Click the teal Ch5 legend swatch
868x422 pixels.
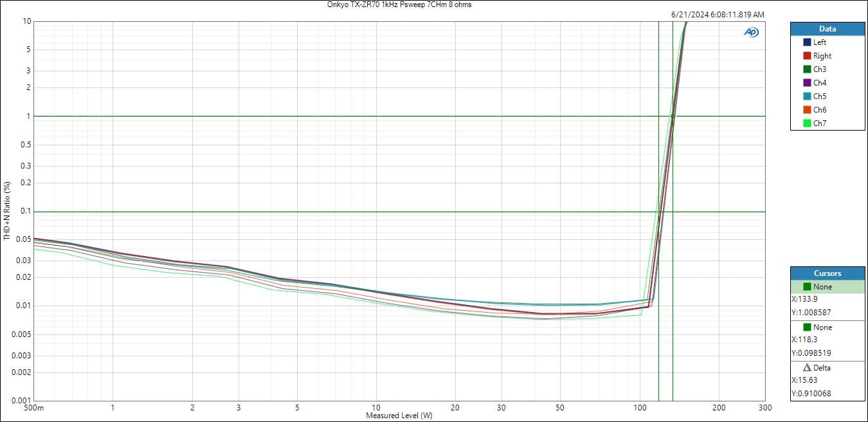(x=807, y=96)
